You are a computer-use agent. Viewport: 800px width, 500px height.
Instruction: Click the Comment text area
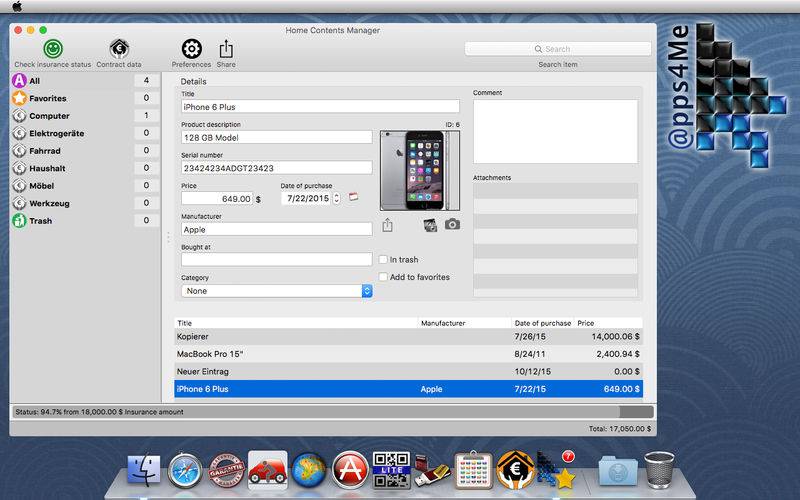click(555, 131)
